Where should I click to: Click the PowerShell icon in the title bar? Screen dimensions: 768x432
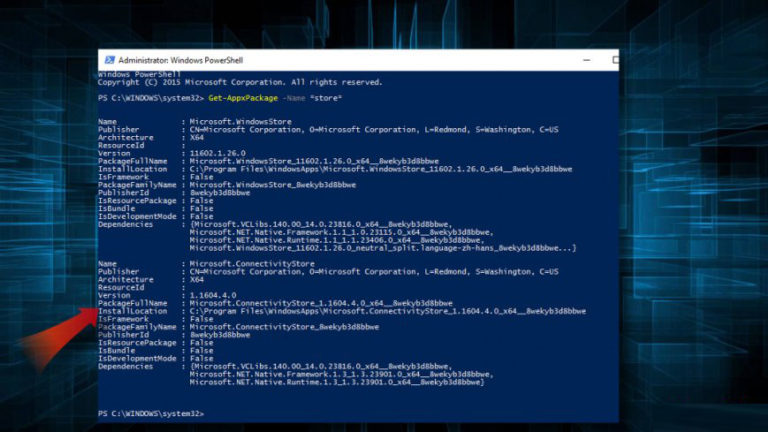[108, 60]
